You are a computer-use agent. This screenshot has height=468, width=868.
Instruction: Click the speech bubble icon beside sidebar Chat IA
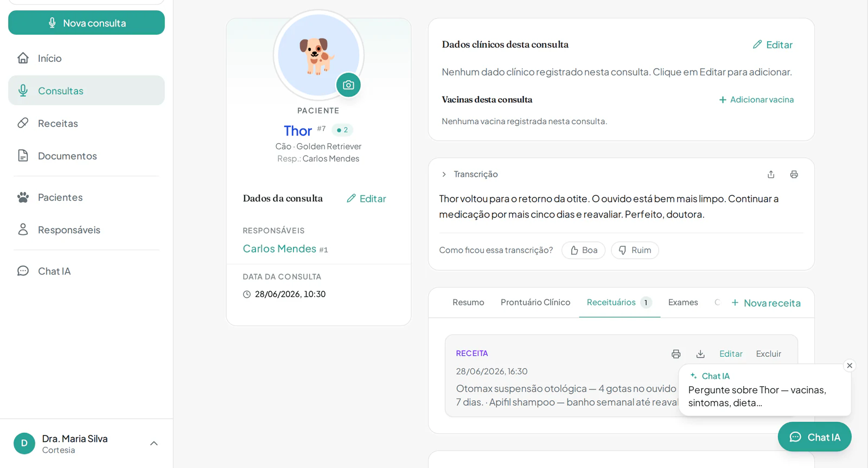coord(23,271)
